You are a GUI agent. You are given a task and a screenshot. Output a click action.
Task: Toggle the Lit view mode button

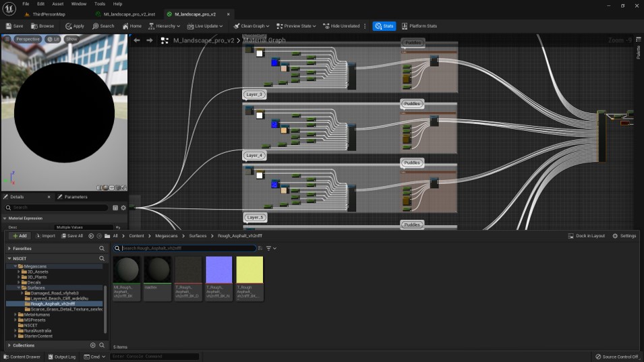53,40
